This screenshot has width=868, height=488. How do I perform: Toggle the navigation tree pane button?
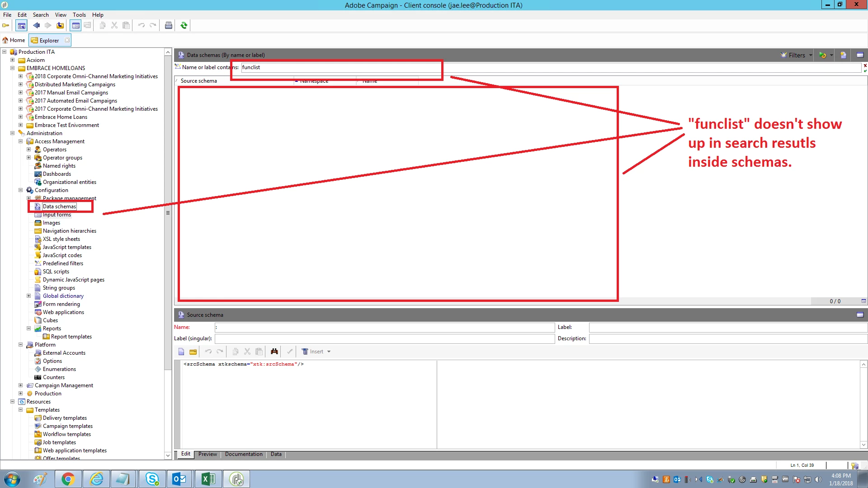21,25
